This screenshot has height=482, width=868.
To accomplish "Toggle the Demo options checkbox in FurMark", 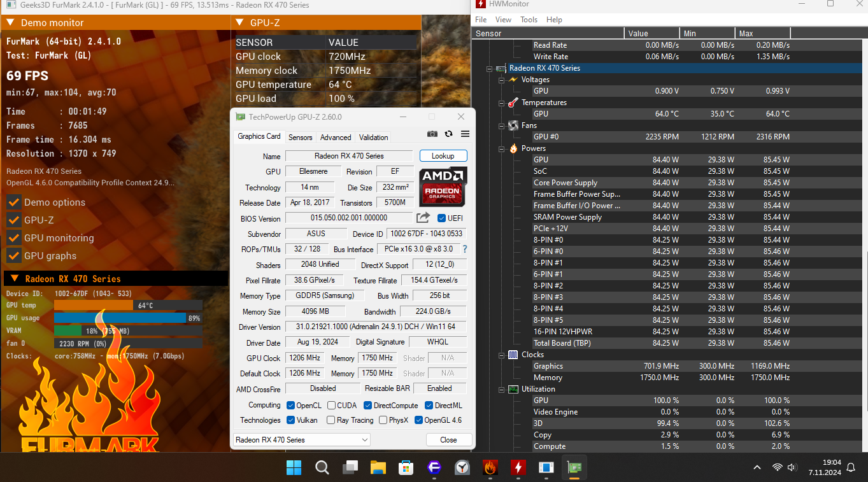I will 13,202.
